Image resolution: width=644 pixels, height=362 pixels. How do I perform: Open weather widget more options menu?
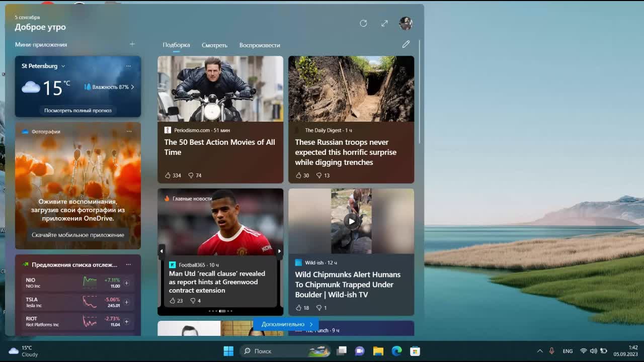click(x=128, y=66)
